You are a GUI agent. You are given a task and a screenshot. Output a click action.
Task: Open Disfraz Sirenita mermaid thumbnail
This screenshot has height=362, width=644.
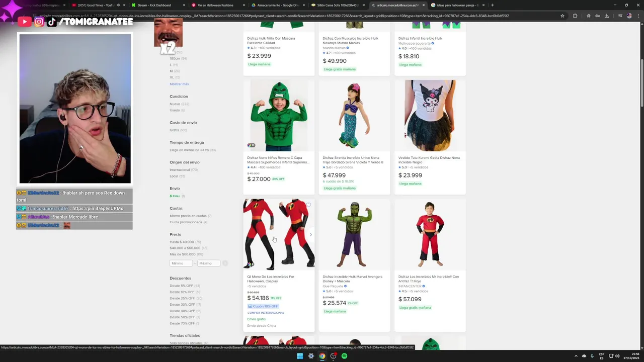[354, 116]
